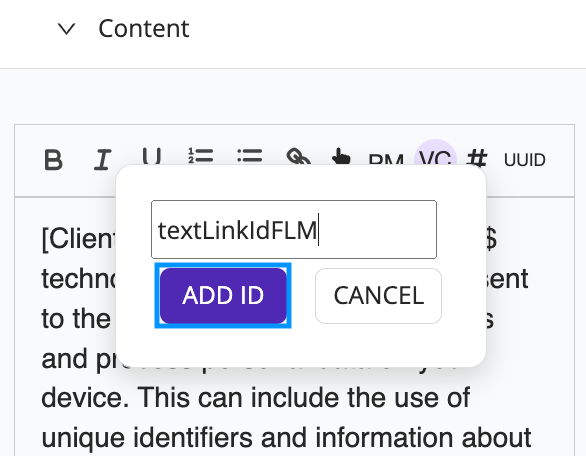Click the '[Client' text at paragraph start
The height and width of the screenshot is (456, 586).
(78, 238)
